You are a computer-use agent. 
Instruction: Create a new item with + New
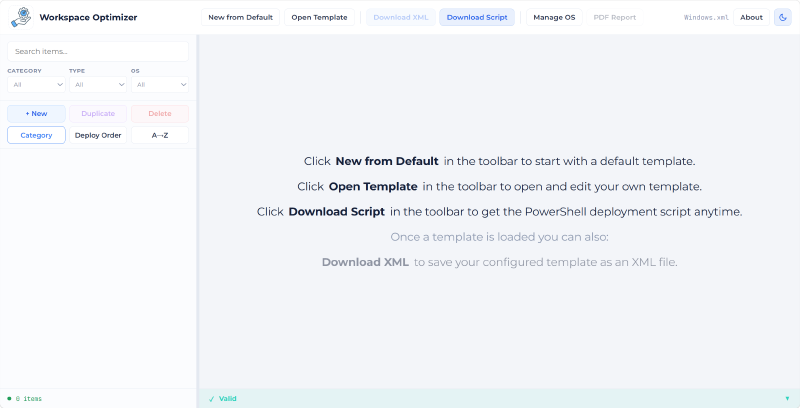[x=36, y=114]
